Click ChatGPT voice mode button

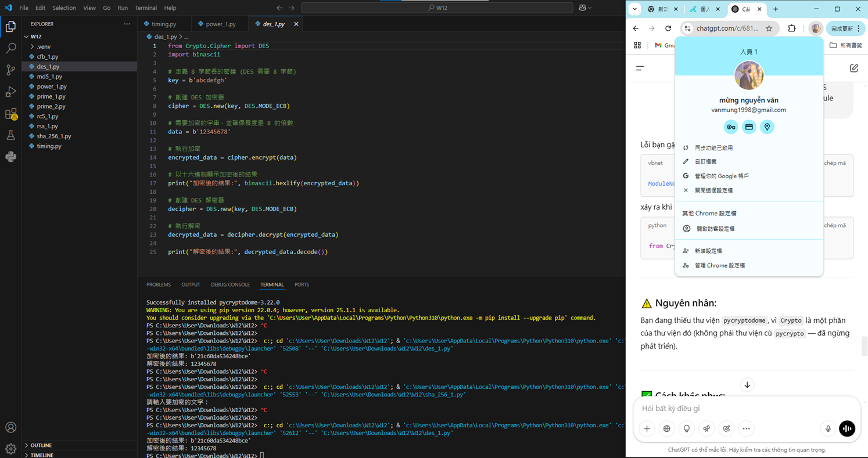click(847, 428)
